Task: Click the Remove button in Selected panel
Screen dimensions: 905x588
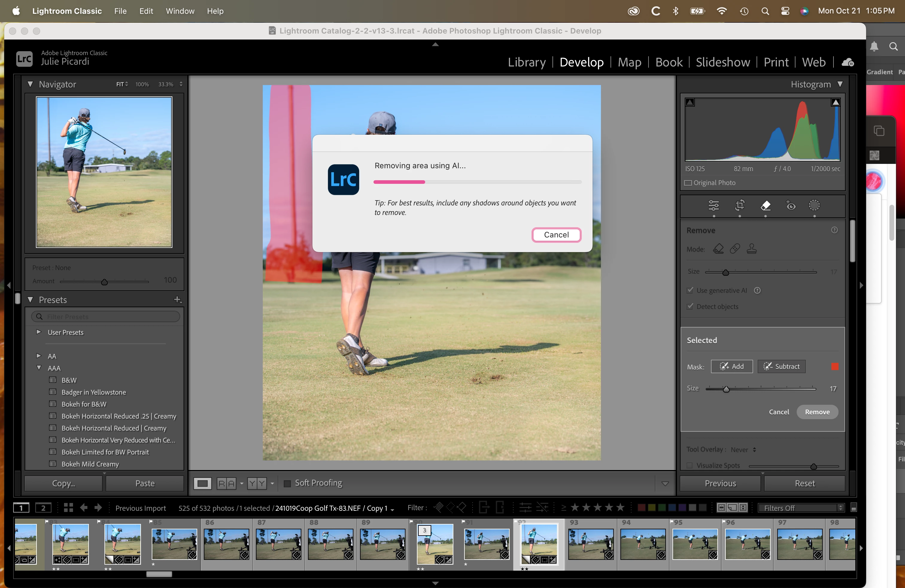Action: 817,412
